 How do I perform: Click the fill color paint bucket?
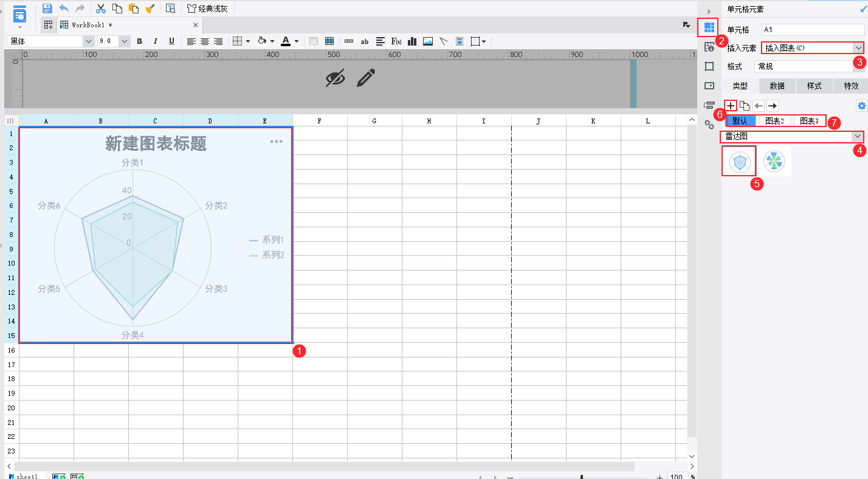[x=263, y=41]
